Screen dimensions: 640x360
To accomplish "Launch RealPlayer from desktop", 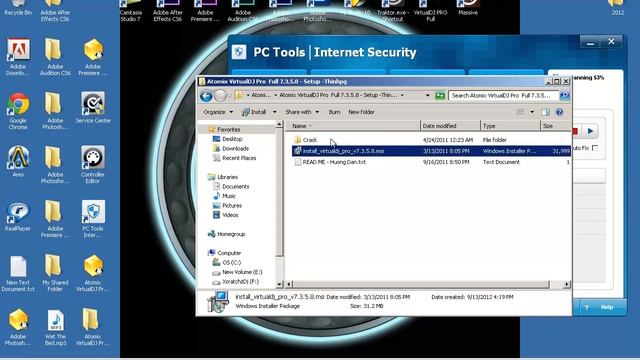I will click(x=18, y=216).
